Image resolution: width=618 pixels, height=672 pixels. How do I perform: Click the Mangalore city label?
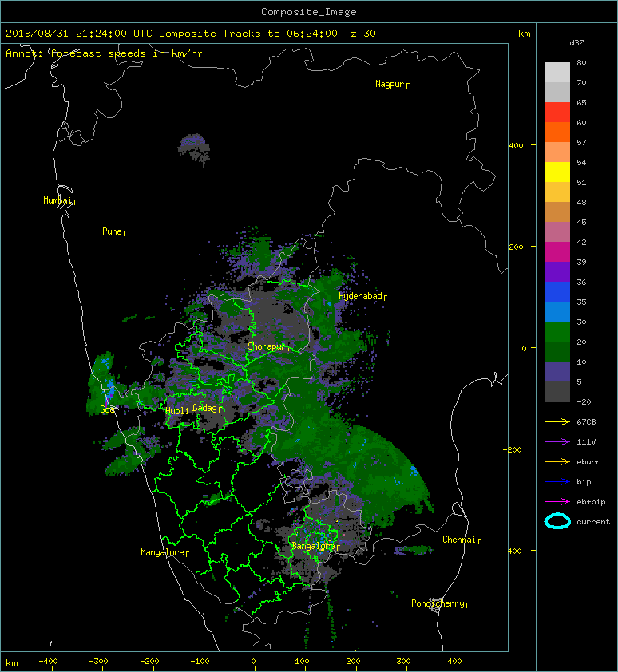(164, 553)
